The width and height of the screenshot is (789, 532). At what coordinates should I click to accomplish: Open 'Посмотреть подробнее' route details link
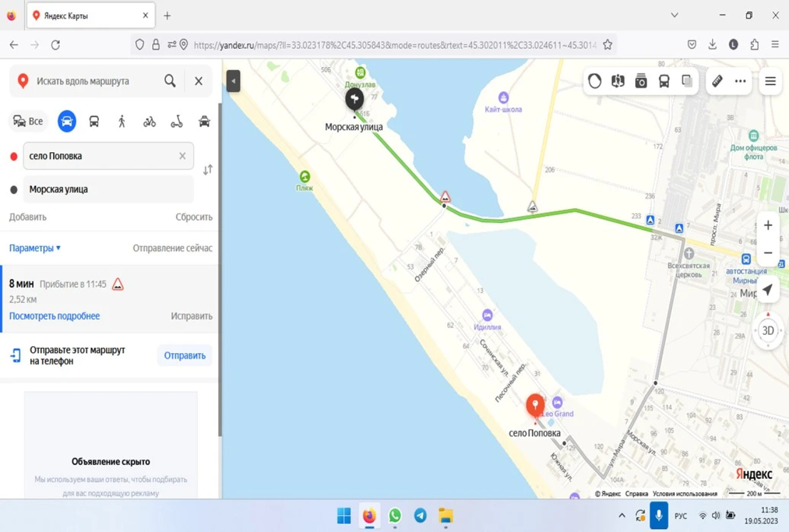(54, 316)
